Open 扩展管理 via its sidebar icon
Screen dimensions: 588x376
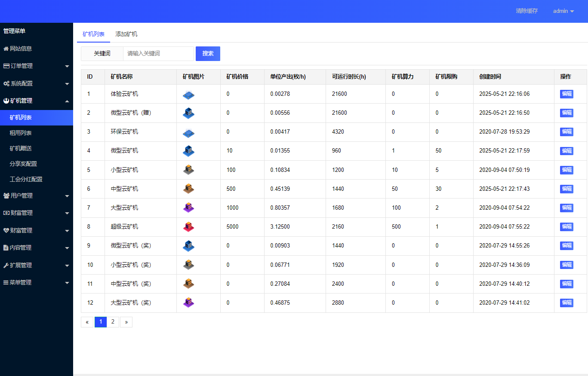[6, 265]
